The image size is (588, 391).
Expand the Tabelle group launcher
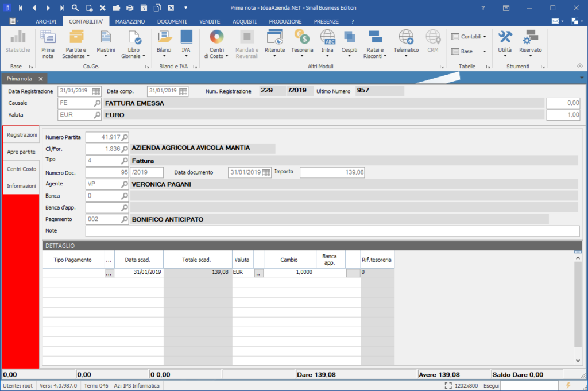pos(488,67)
